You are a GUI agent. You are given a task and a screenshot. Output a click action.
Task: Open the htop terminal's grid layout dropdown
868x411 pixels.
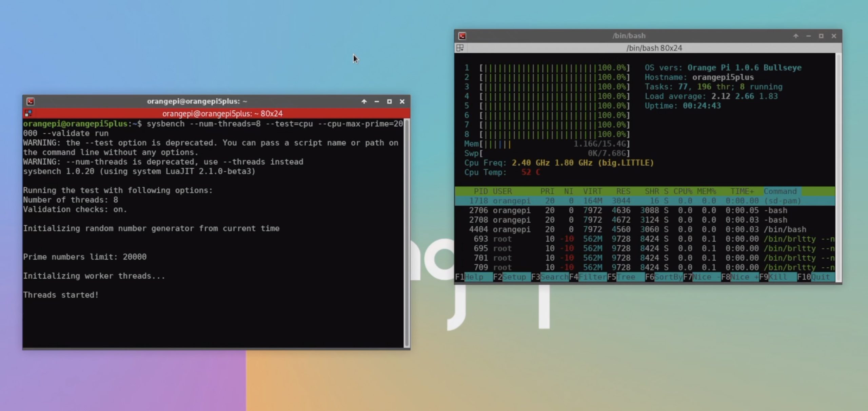pyautogui.click(x=460, y=48)
